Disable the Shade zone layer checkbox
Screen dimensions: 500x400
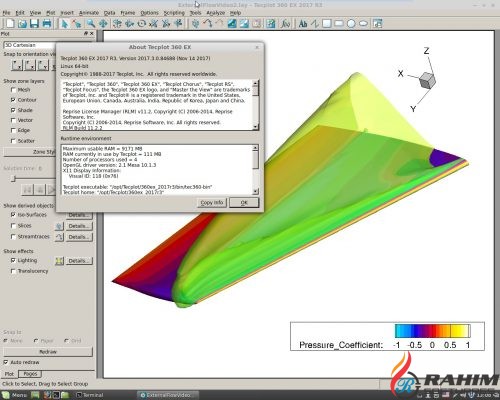(13, 110)
